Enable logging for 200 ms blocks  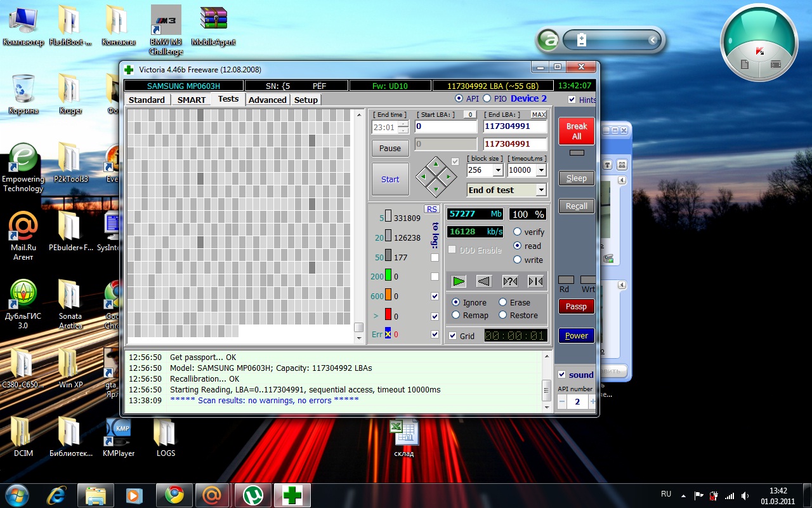pos(435,277)
